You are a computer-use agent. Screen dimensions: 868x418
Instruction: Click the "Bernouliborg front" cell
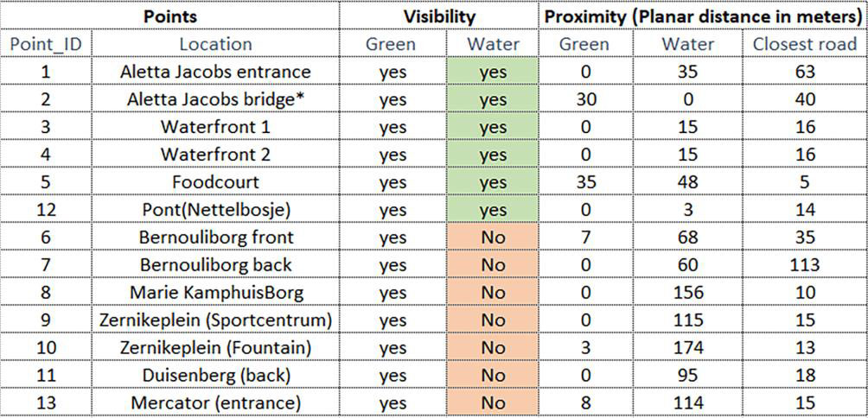click(x=215, y=237)
